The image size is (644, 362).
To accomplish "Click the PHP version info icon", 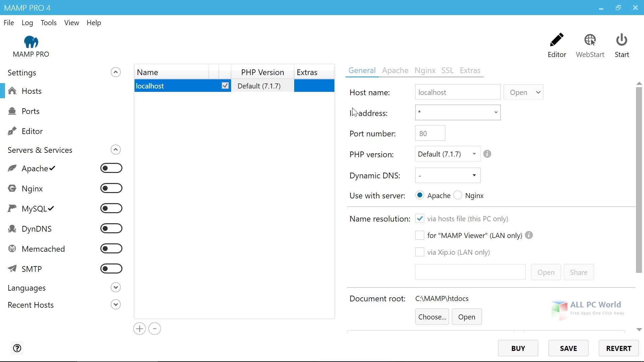I will [487, 154].
